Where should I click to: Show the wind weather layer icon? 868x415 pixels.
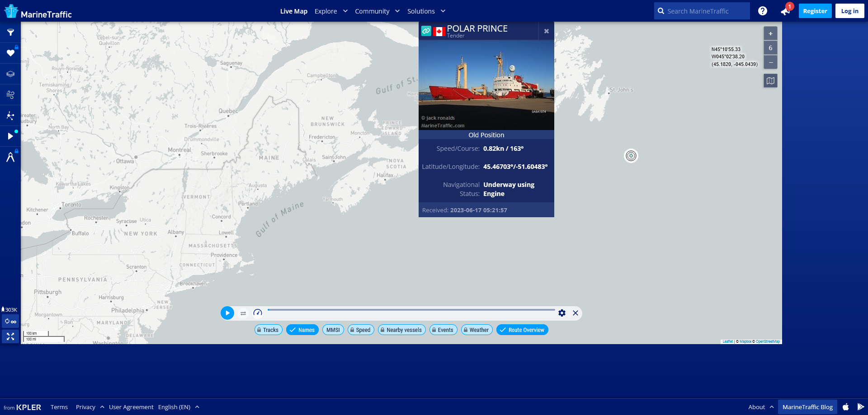(10, 95)
